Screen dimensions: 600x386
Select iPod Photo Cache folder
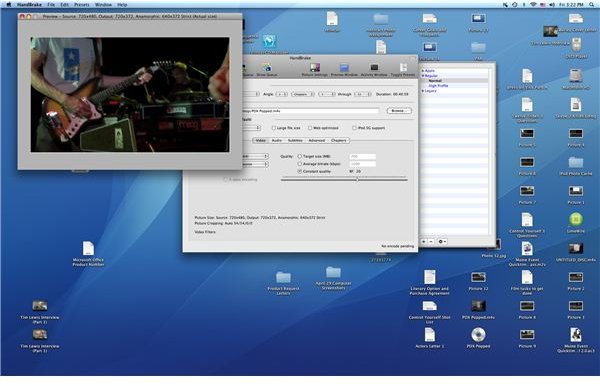pyautogui.click(x=576, y=166)
